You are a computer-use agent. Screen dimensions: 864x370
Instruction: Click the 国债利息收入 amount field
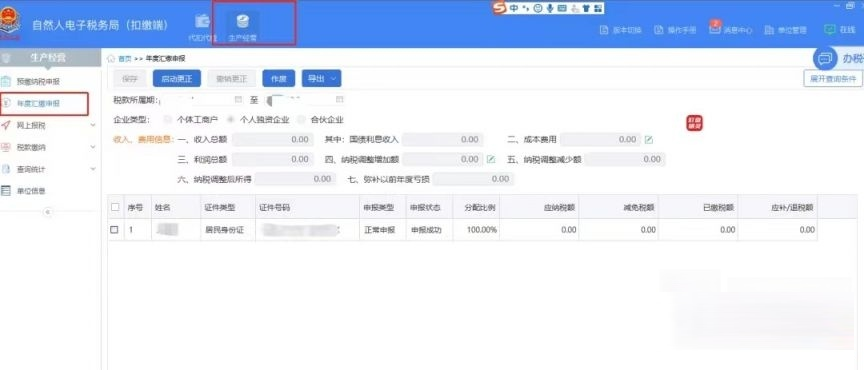442,140
